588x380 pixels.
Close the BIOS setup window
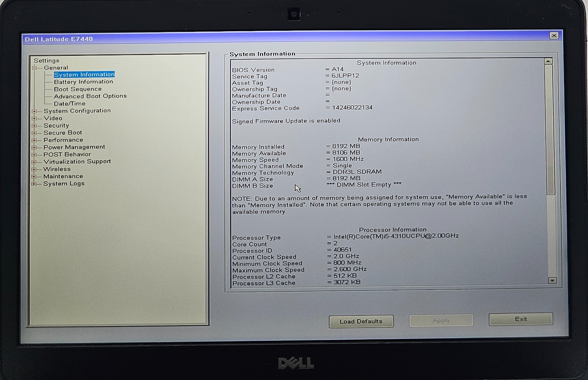click(x=554, y=35)
